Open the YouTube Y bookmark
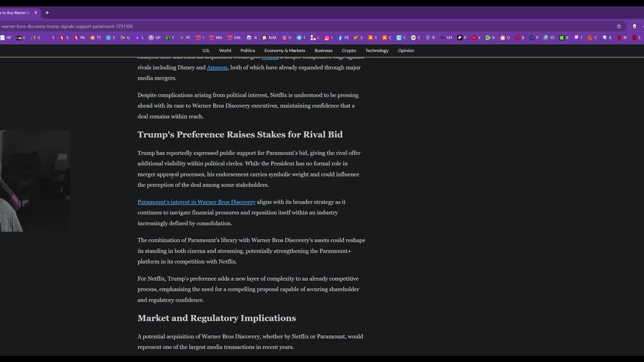Viewport: 644px width, 362px height. tap(475, 38)
